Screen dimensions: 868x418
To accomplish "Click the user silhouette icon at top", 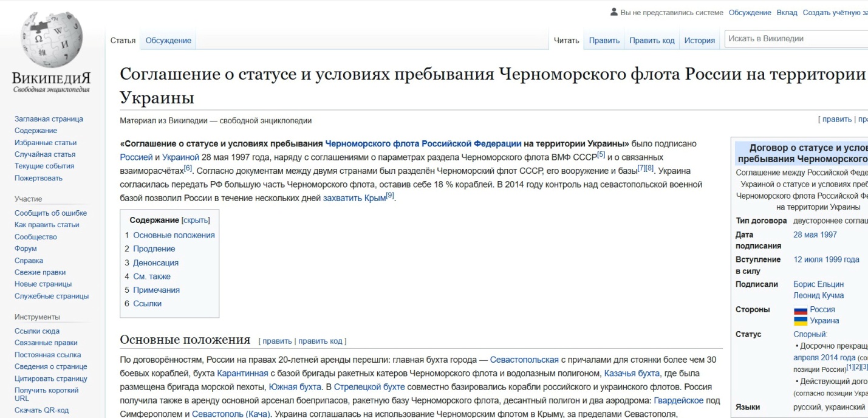I will click(x=614, y=12).
